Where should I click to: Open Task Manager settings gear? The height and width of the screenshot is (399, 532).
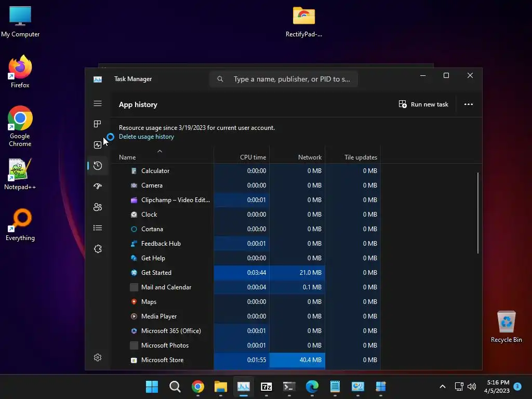coord(98,357)
